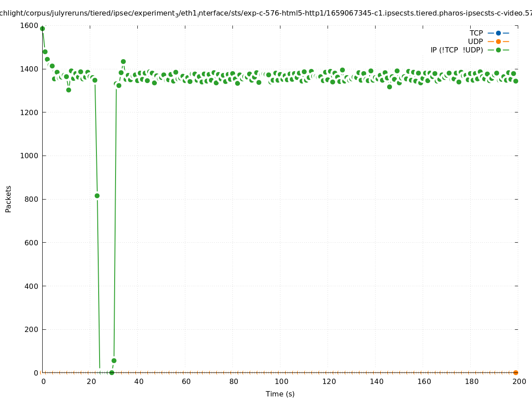
Task: Click the green data point near 800 packets
Action: tap(97, 196)
